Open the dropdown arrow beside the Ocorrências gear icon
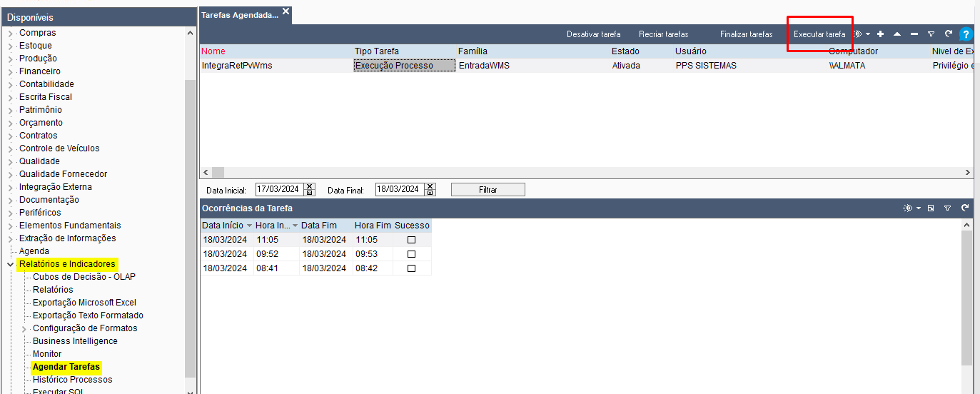 tap(919, 208)
